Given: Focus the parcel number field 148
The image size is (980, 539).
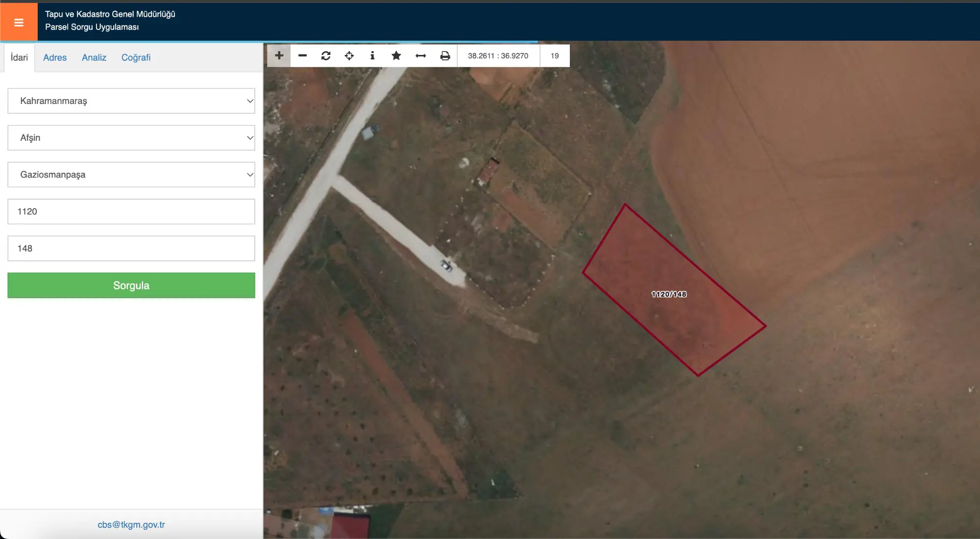Looking at the screenshot, I should tap(131, 248).
